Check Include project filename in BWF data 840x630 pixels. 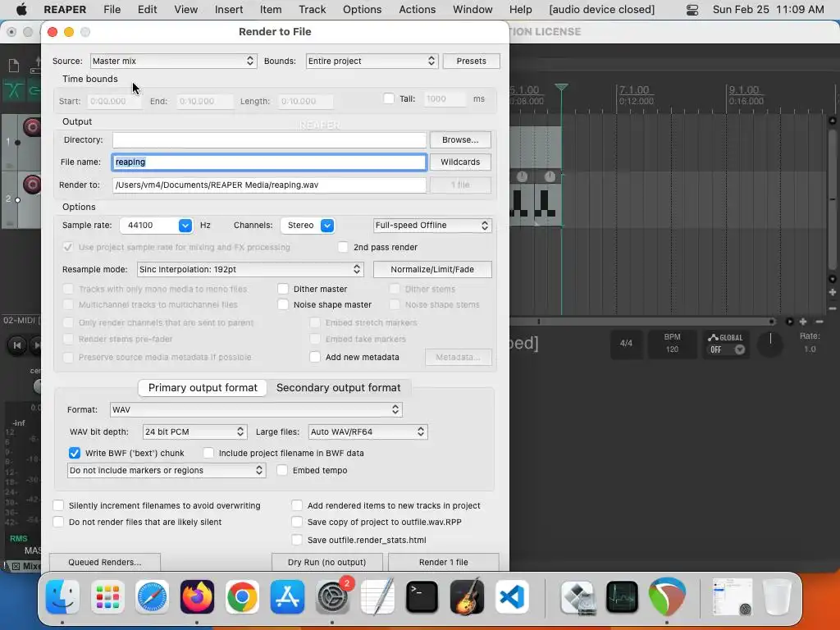point(208,453)
